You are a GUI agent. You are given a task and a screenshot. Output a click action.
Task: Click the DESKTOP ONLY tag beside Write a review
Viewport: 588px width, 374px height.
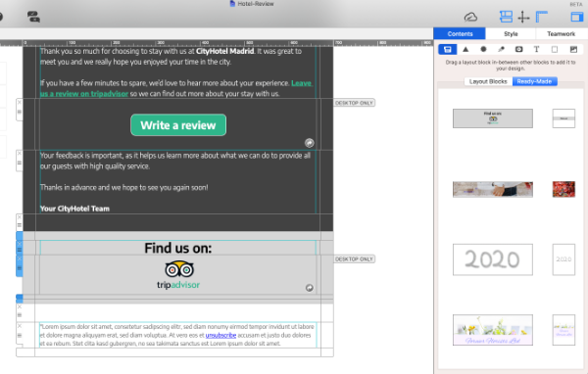(354, 103)
